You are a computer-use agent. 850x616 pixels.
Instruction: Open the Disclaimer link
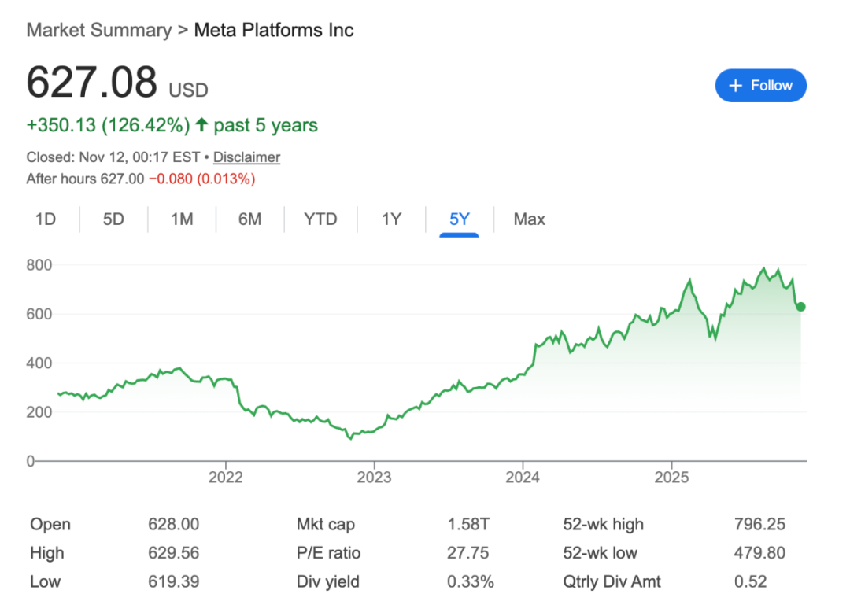[246, 157]
